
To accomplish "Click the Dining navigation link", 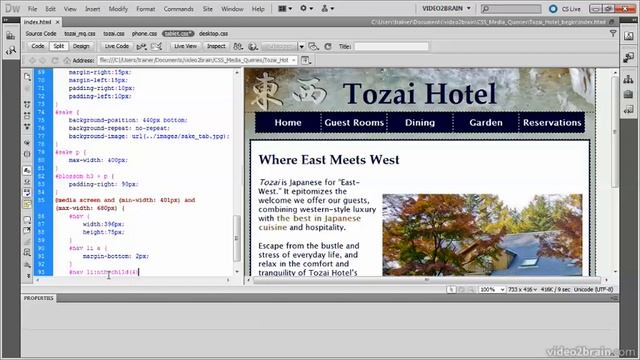I will point(420,122).
